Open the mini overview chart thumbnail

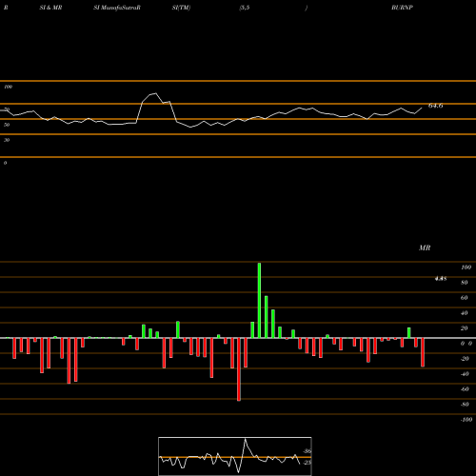click(x=235, y=456)
